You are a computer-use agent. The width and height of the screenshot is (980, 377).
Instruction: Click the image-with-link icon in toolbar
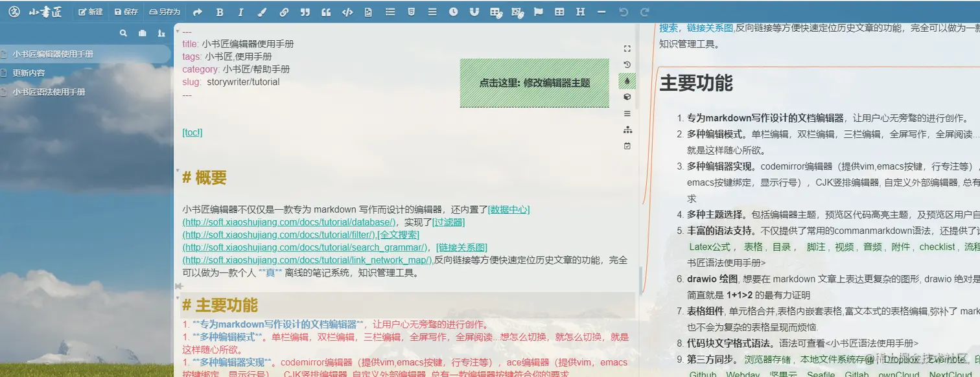(x=517, y=12)
